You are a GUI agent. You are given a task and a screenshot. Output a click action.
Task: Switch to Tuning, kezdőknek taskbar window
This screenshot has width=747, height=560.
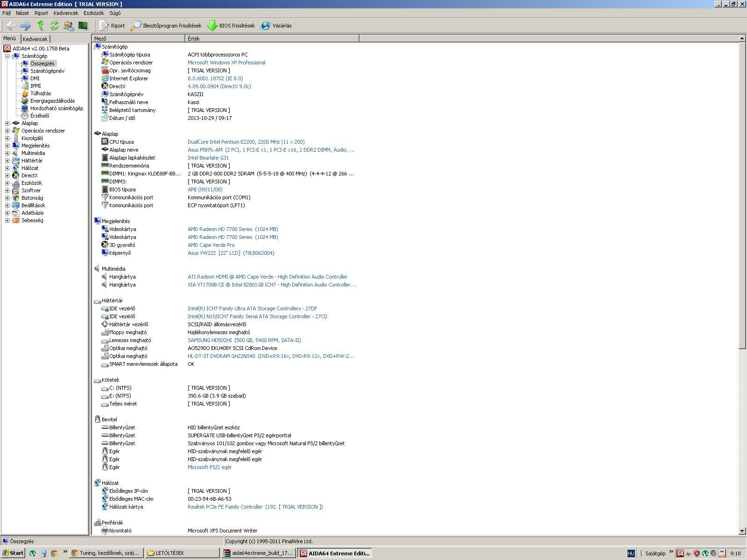click(106, 553)
